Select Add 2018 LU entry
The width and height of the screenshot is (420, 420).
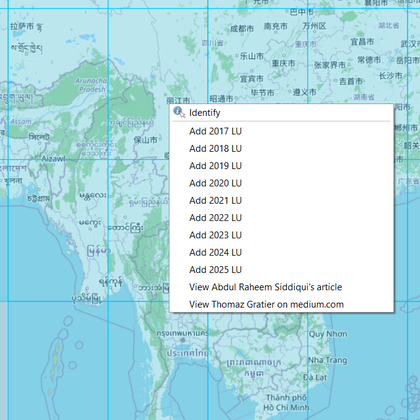[282, 149]
